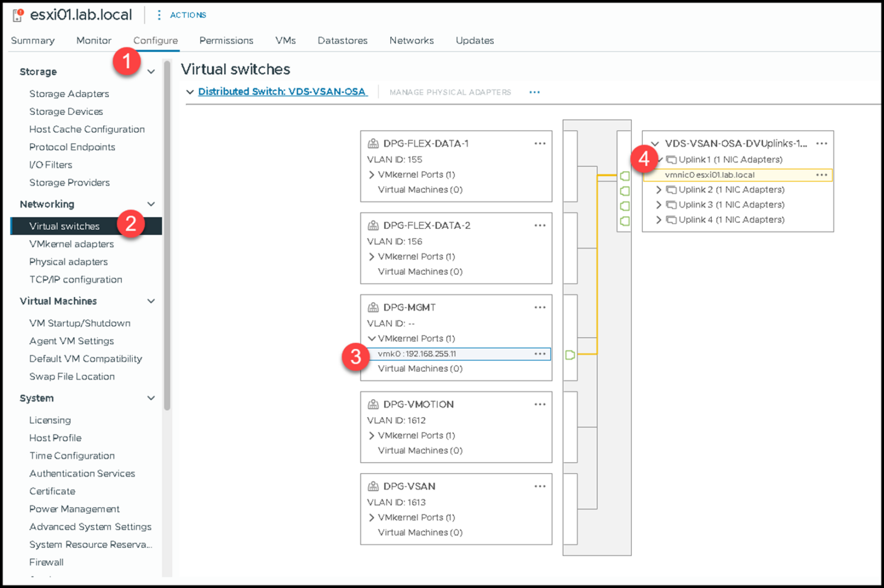Expand Uplink 2 to show its NIC adapter
The width and height of the screenshot is (884, 588).
click(658, 189)
